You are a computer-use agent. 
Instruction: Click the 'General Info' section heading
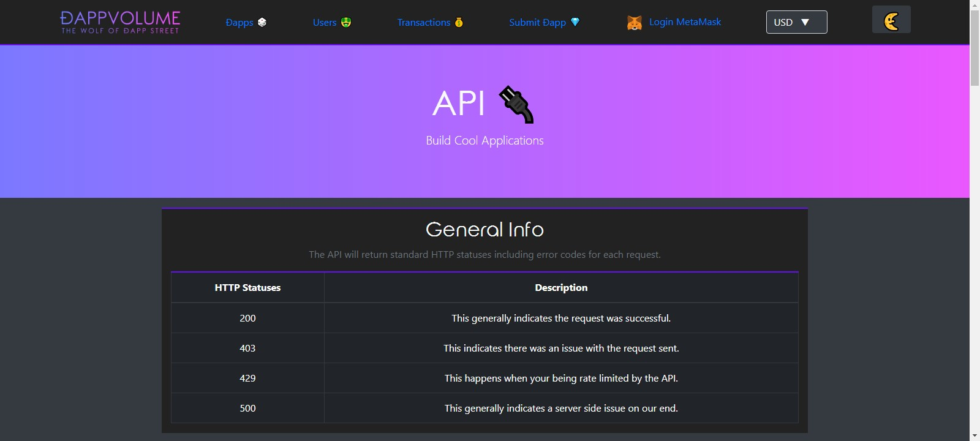(484, 229)
